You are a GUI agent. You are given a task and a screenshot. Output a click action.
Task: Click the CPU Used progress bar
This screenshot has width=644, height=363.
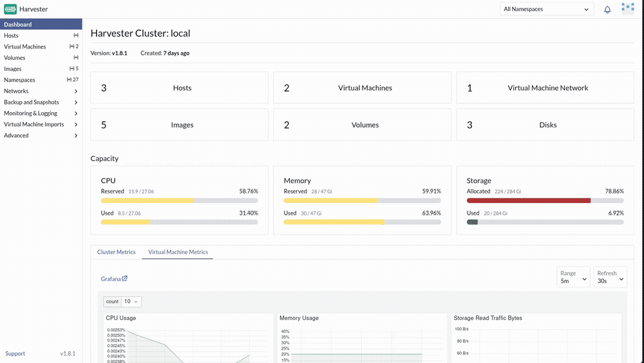click(x=180, y=222)
